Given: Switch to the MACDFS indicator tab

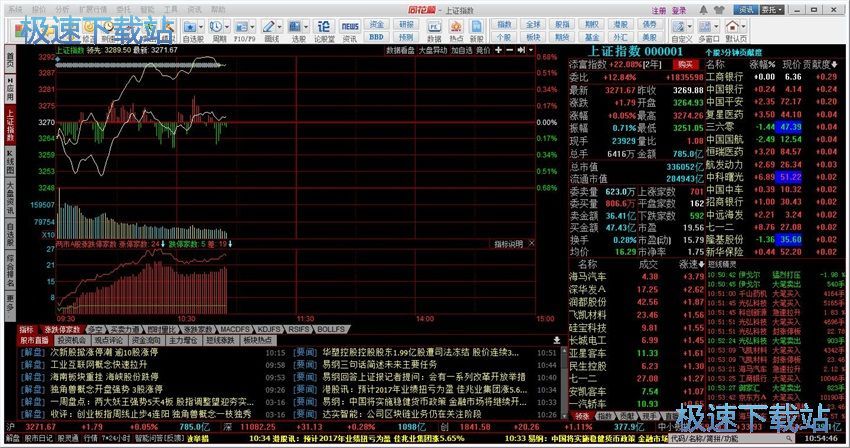Looking at the screenshot, I should pyautogui.click(x=235, y=329).
